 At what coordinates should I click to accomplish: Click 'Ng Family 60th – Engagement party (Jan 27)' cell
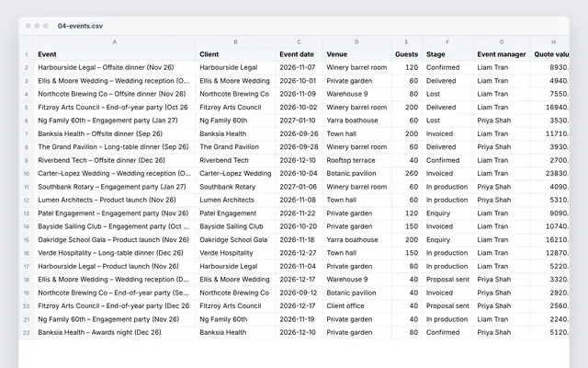tap(115, 121)
